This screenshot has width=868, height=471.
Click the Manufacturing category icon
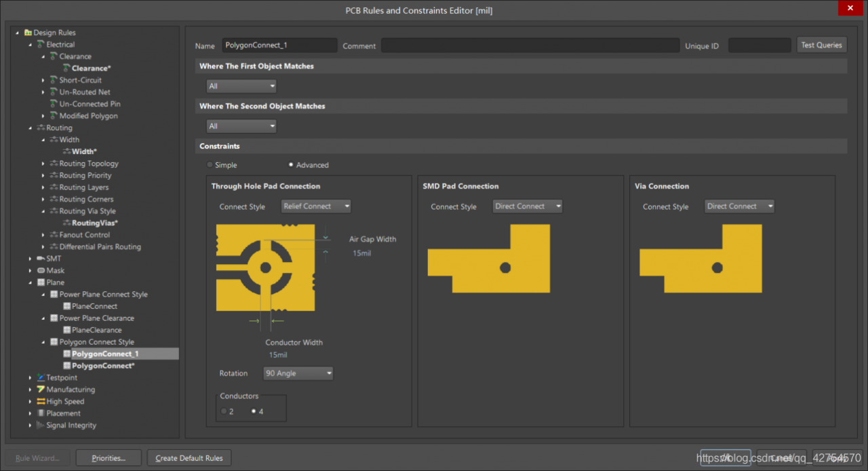click(x=41, y=390)
